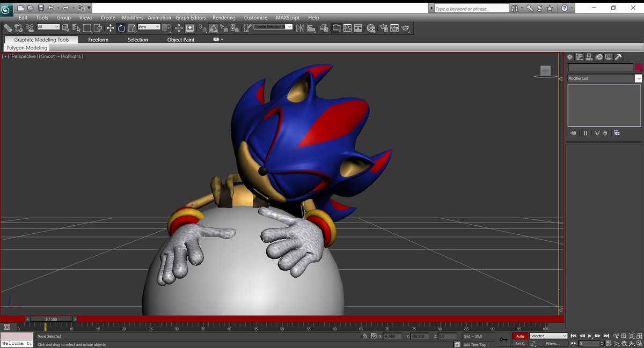Open the Help question mark dropdown arrow
This screenshot has height=348, width=644.
[572, 8]
